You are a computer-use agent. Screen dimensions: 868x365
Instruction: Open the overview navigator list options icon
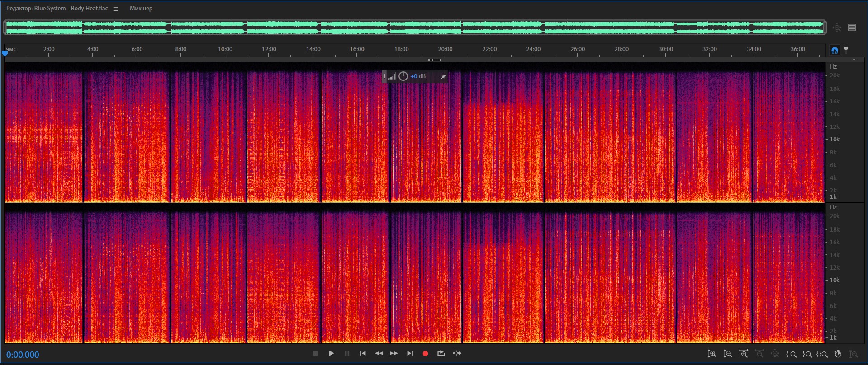852,28
